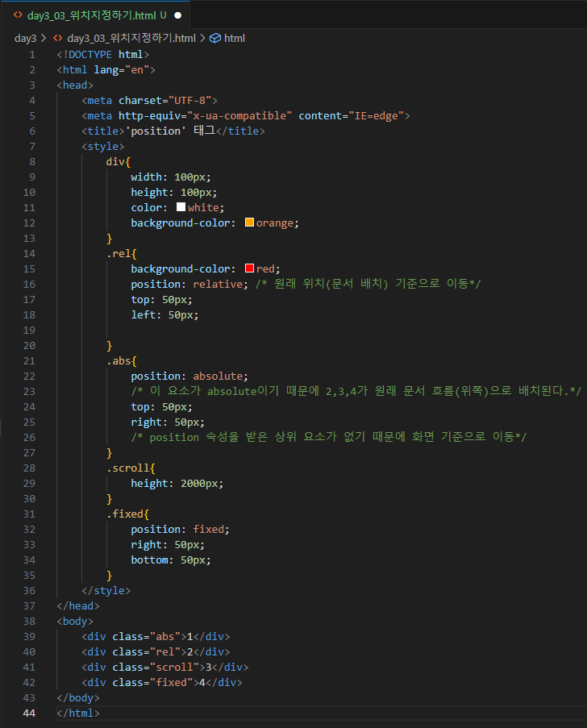Click the .rel{ selector
Viewport: 587px width, 728px height.
121,253
